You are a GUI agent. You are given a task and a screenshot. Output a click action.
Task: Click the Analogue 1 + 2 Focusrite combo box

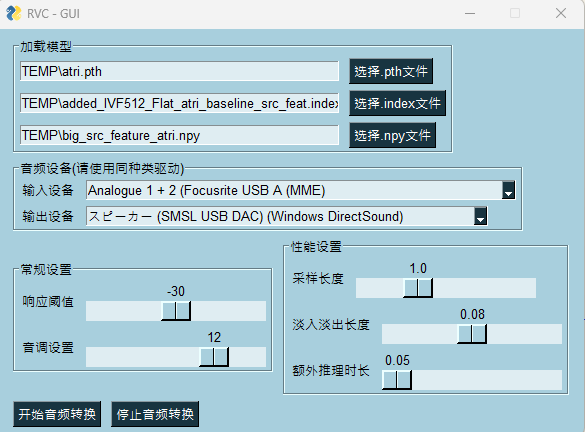tap(301, 190)
